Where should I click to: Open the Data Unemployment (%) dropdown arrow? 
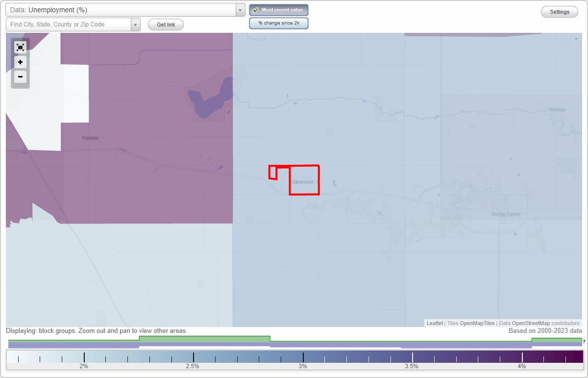click(240, 10)
